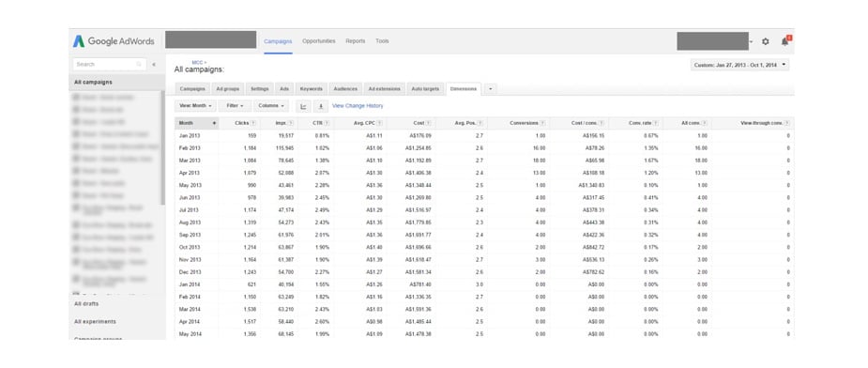The width and height of the screenshot is (868, 368).
Task: Select the Dimensions tab
Action: pyautogui.click(x=464, y=88)
